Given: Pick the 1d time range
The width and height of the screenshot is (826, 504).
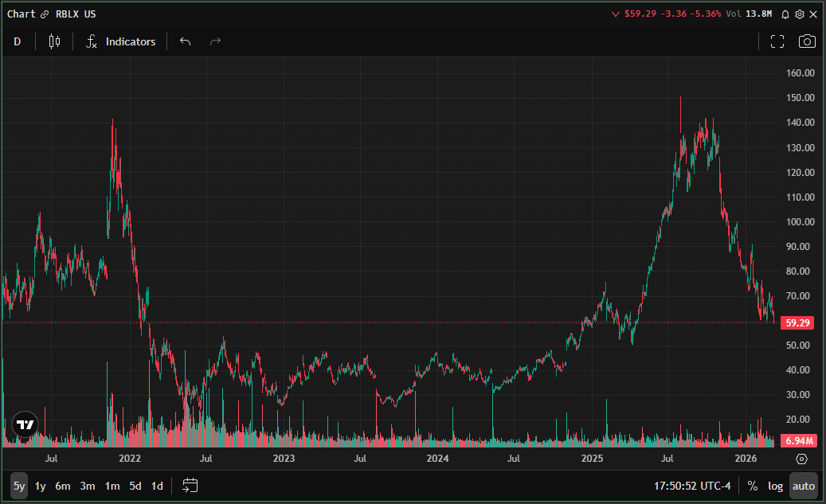Looking at the screenshot, I should pos(157,486).
